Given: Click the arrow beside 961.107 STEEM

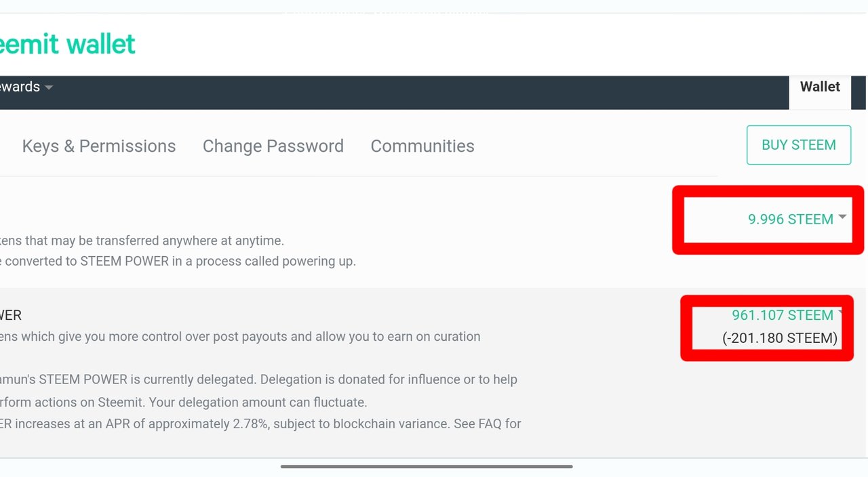Looking at the screenshot, I should 841,312.
